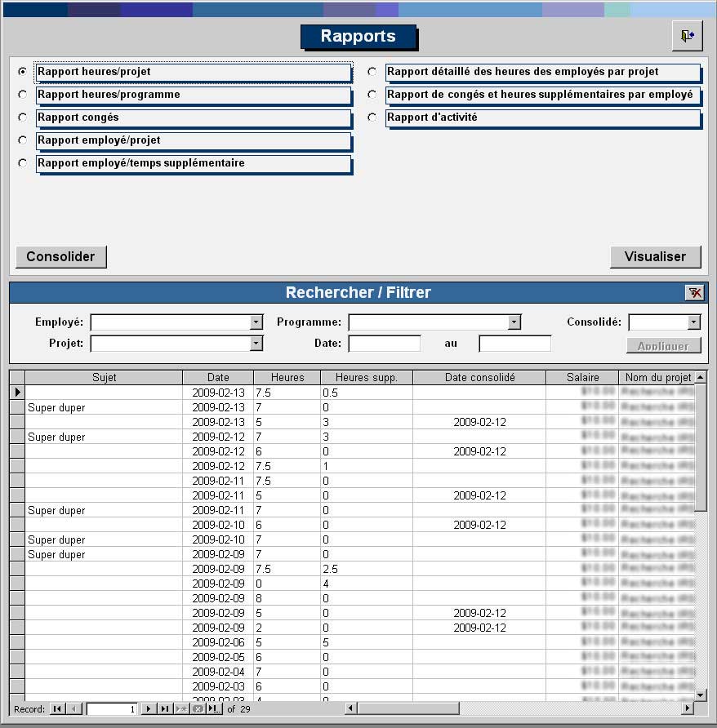Click the Date consolidé column header

tap(479, 377)
